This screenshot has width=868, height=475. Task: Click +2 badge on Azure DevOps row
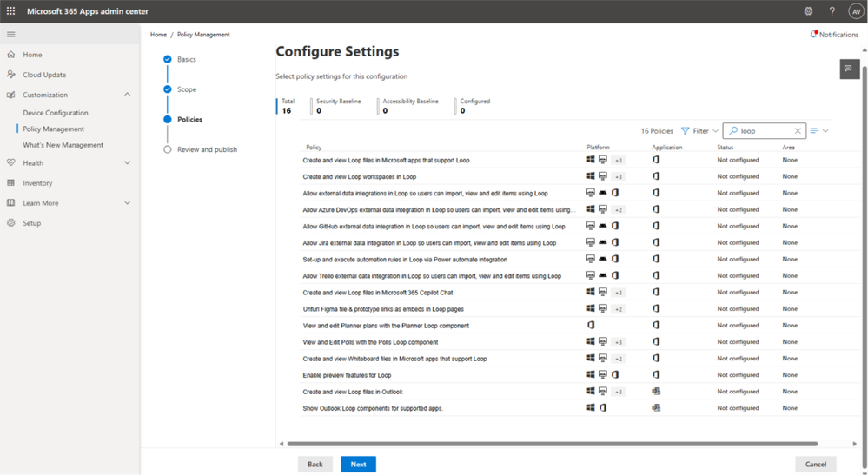(x=619, y=210)
